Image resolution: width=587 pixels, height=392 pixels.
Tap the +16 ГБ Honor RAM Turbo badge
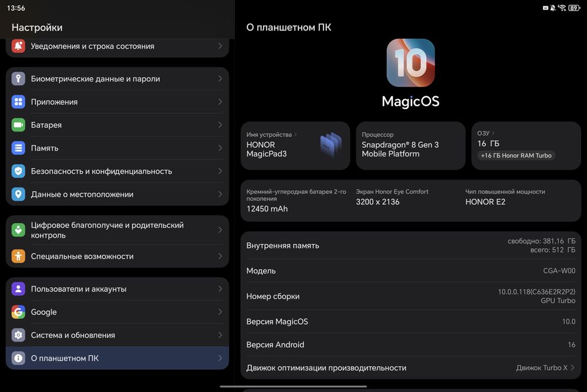(516, 156)
